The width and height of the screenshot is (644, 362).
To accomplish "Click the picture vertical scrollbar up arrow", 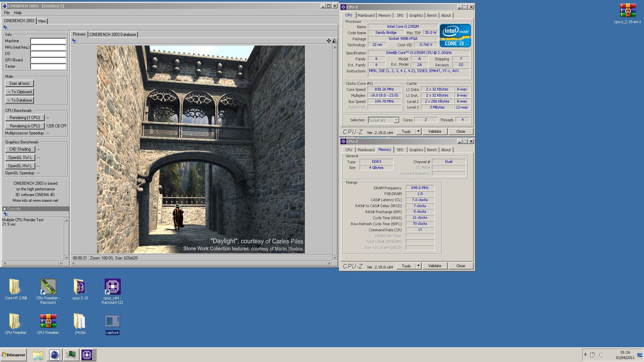I will tap(335, 47).
